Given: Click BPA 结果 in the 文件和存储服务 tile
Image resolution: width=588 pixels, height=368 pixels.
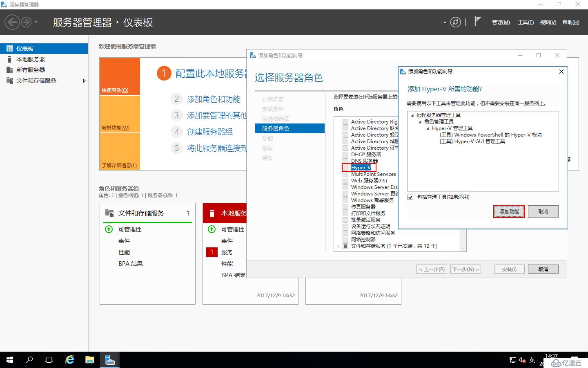Looking at the screenshot, I should [x=131, y=264].
